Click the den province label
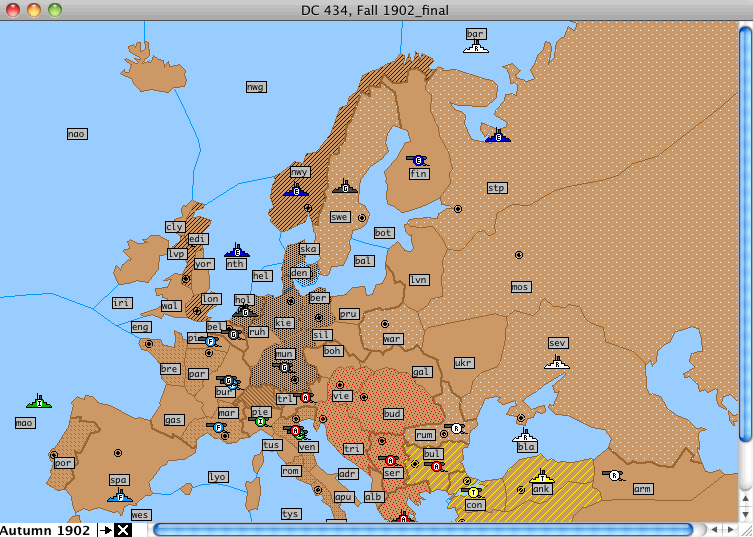This screenshot has width=753, height=537. click(300, 273)
